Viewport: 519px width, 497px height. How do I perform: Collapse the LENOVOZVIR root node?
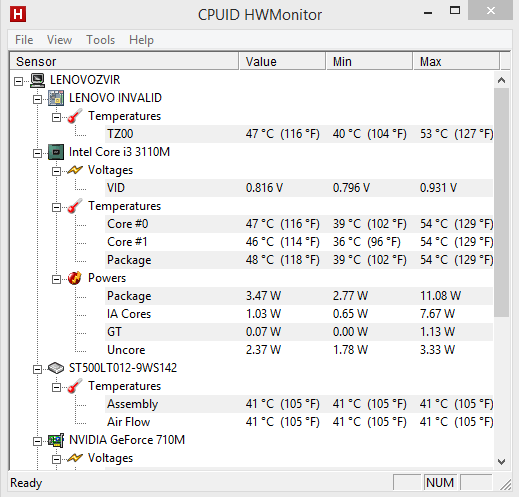coord(19,81)
